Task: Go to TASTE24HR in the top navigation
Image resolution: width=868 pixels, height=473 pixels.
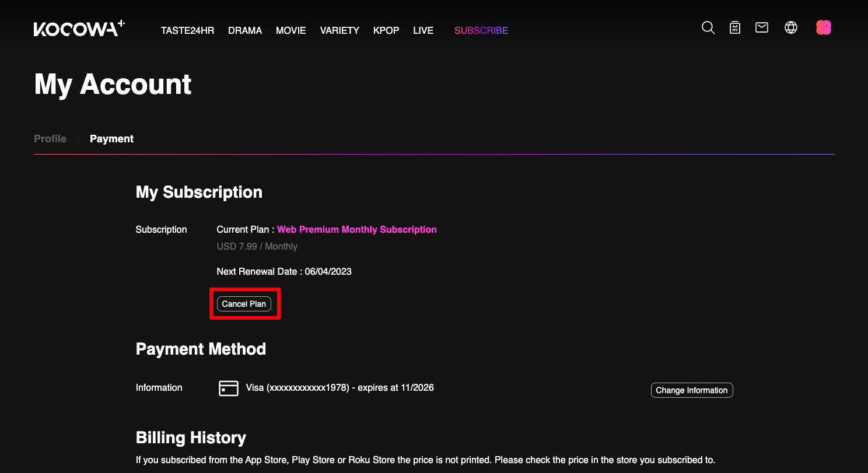Action: (x=187, y=30)
